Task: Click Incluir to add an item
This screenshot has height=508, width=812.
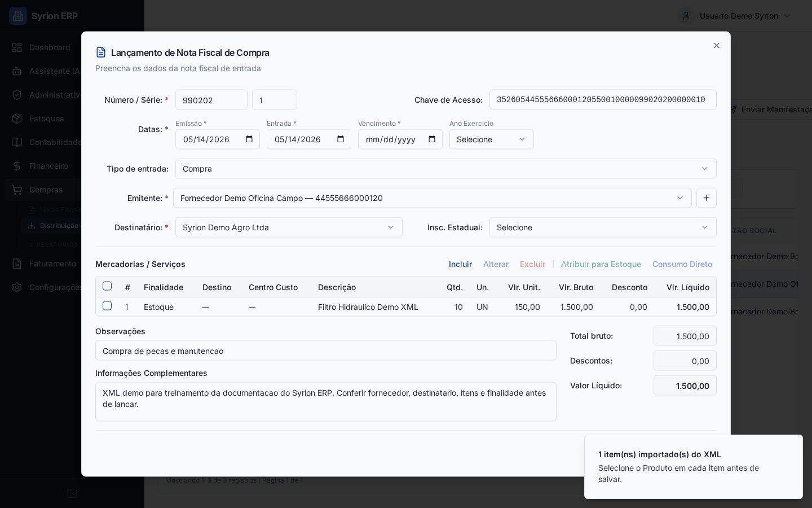Action: [x=460, y=264]
